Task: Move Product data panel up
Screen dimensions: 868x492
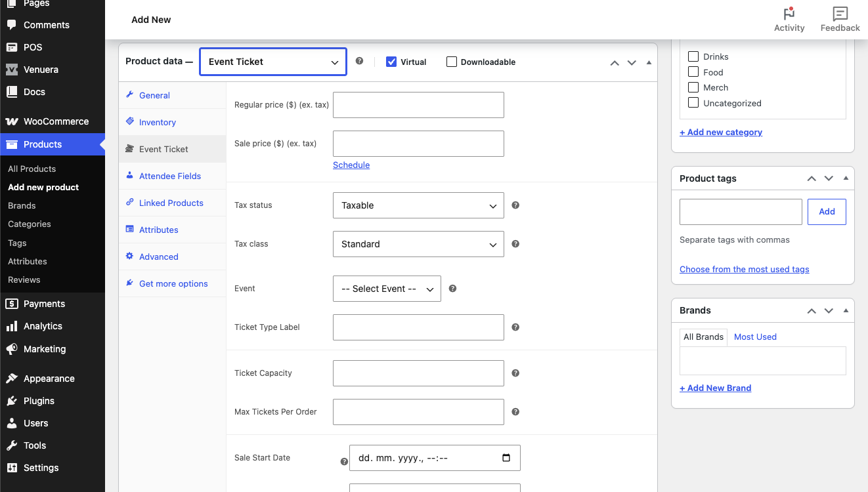Action: [x=615, y=63]
